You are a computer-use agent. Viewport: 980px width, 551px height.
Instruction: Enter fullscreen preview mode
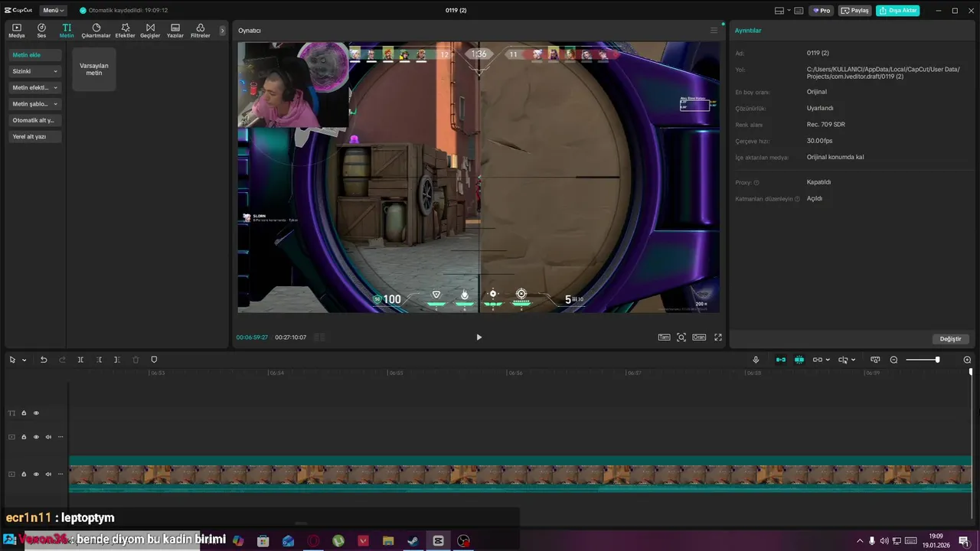pos(718,337)
